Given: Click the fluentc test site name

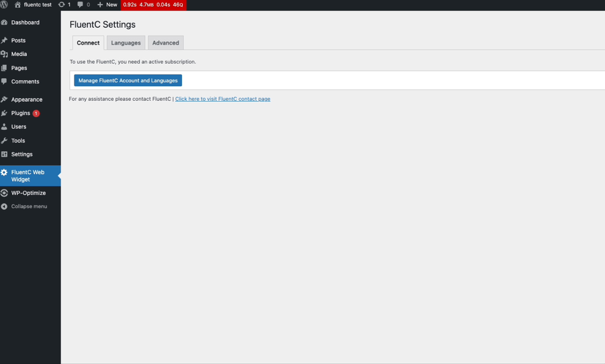Looking at the screenshot, I should click(x=38, y=5).
